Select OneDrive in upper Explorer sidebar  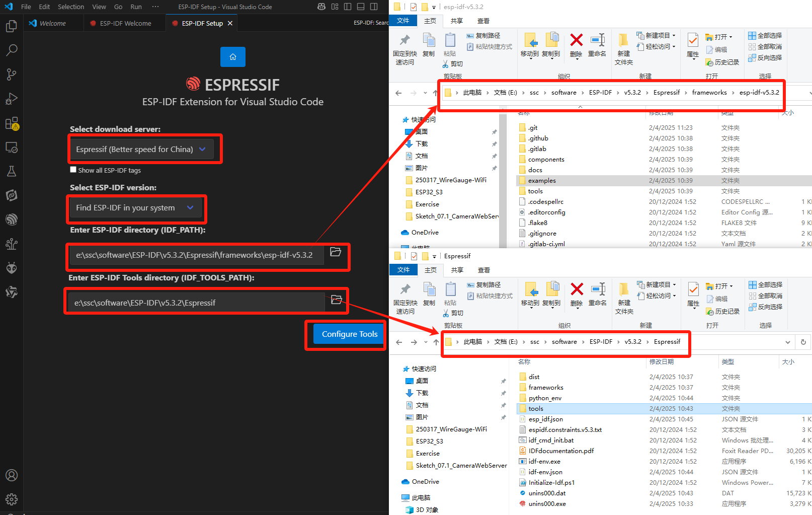click(420, 233)
